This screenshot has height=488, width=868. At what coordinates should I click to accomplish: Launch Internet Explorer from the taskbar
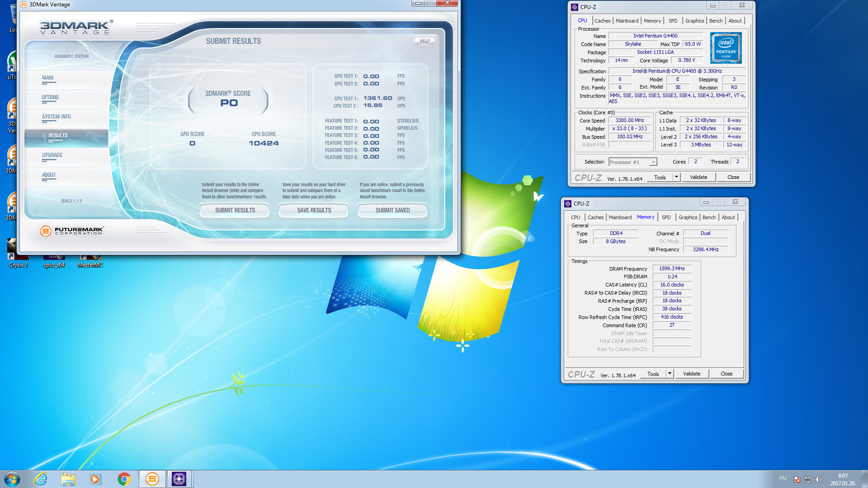click(41, 479)
